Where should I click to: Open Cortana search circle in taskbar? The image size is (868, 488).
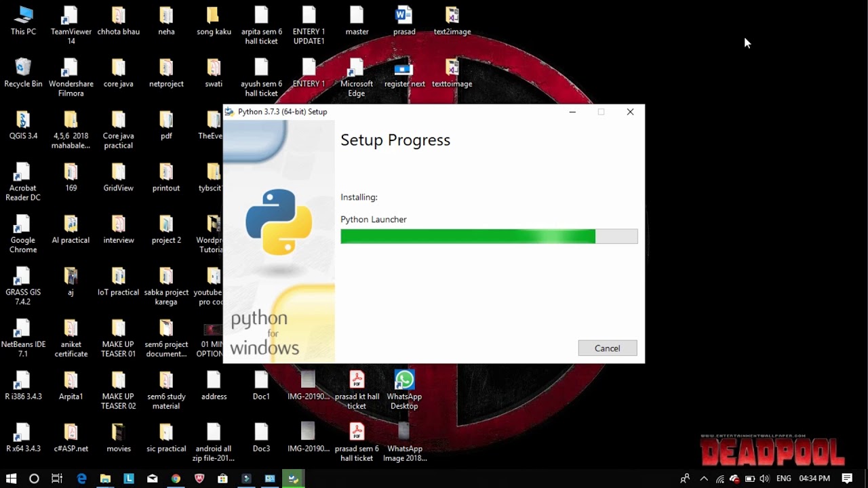[x=34, y=479]
